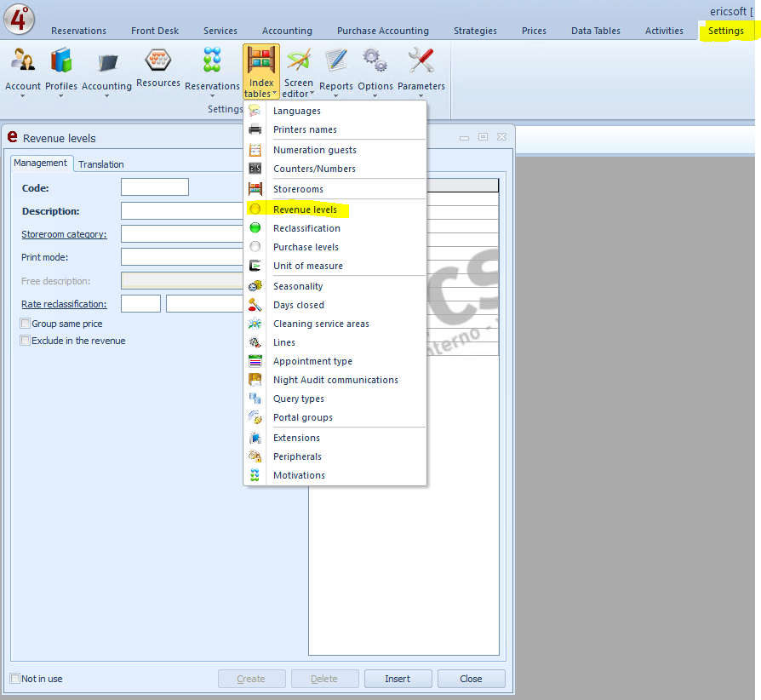Expand the Profiles dropdown arrow
761x700 pixels.
click(x=60, y=96)
